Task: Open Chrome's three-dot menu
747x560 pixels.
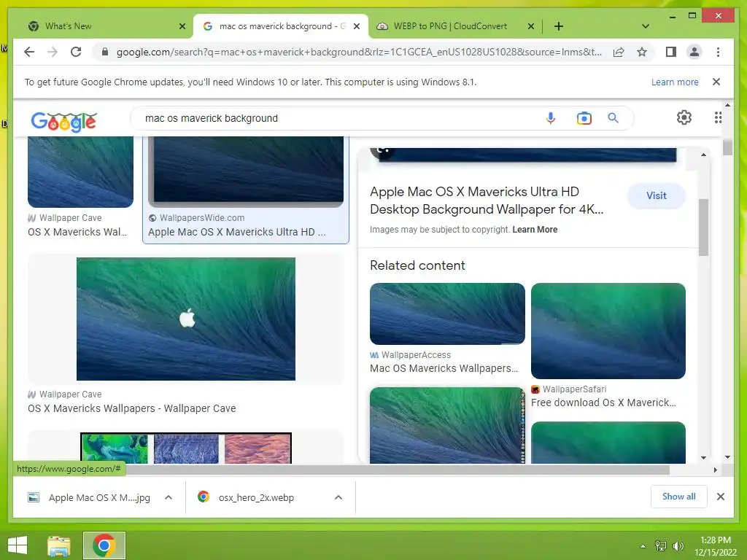Action: 718,52
